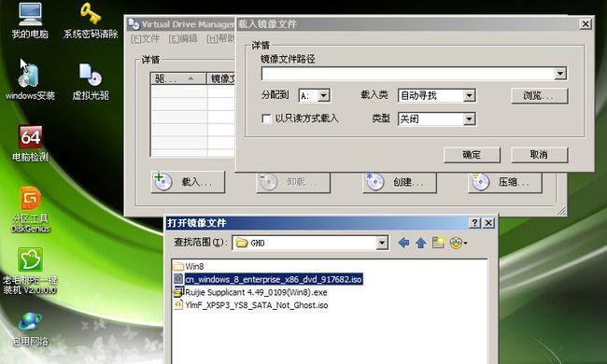Click the 卸载... unload button
This screenshot has width=607, height=364.
click(293, 182)
